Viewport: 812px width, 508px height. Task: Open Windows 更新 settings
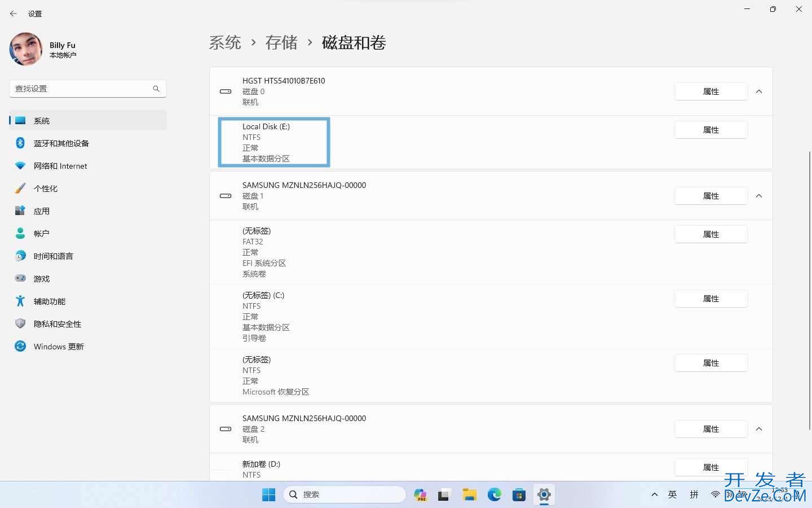pyautogui.click(x=88, y=346)
